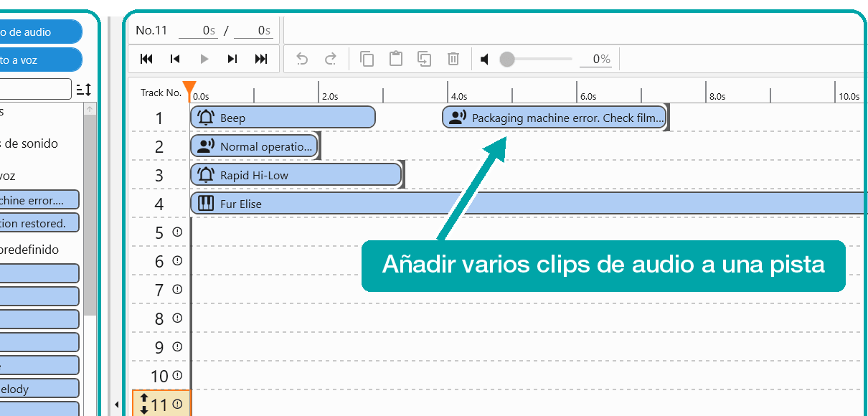Click the blue "to a voz" button

pyautogui.click(x=41, y=60)
